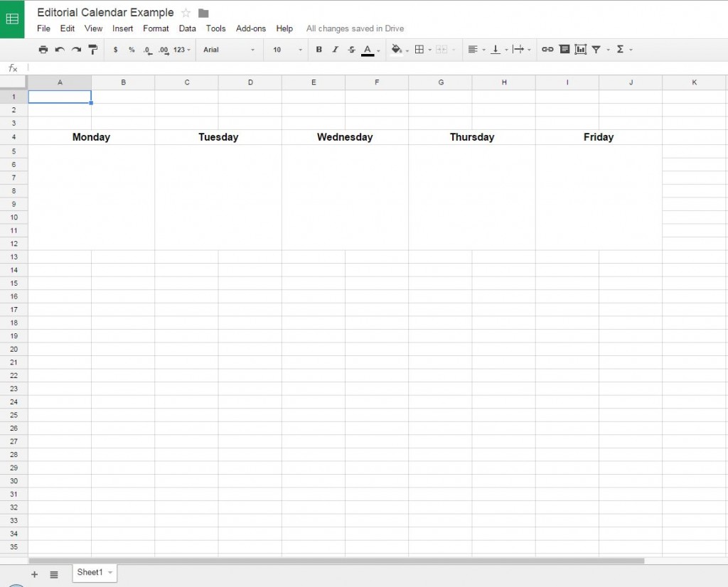Click the Redo icon
The width and height of the screenshot is (728, 587).
point(76,49)
